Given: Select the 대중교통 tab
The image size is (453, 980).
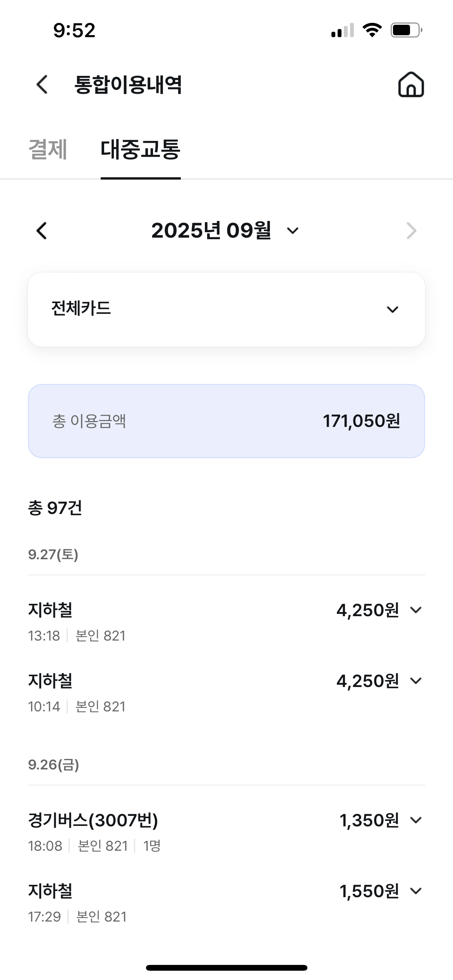Looking at the screenshot, I should click(140, 149).
